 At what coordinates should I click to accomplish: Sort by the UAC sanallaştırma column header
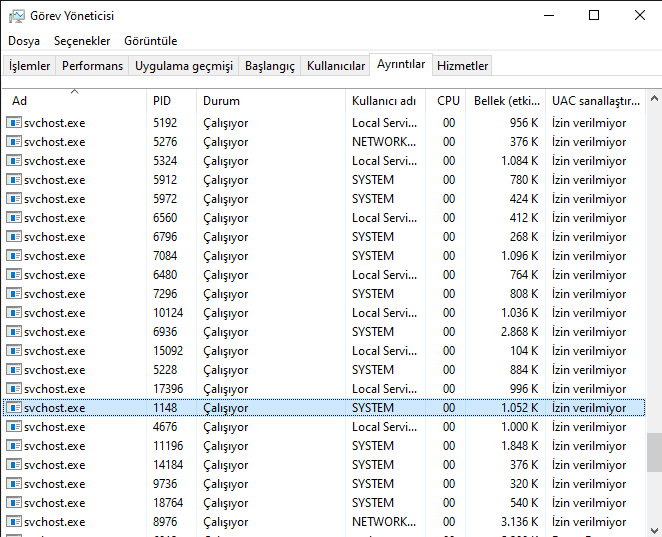click(x=595, y=101)
